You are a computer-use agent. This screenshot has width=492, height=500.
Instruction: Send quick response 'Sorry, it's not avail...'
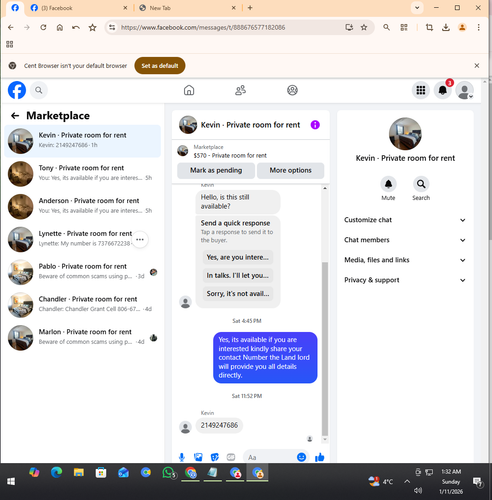[x=238, y=294]
